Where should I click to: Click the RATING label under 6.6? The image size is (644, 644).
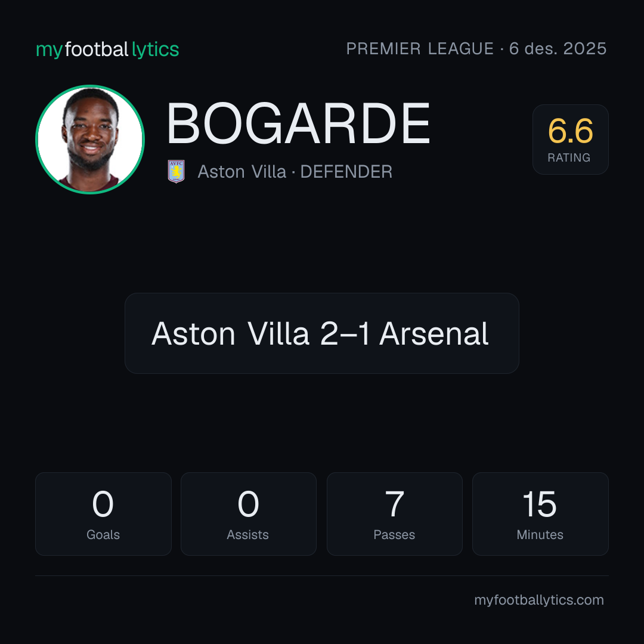[x=569, y=157]
